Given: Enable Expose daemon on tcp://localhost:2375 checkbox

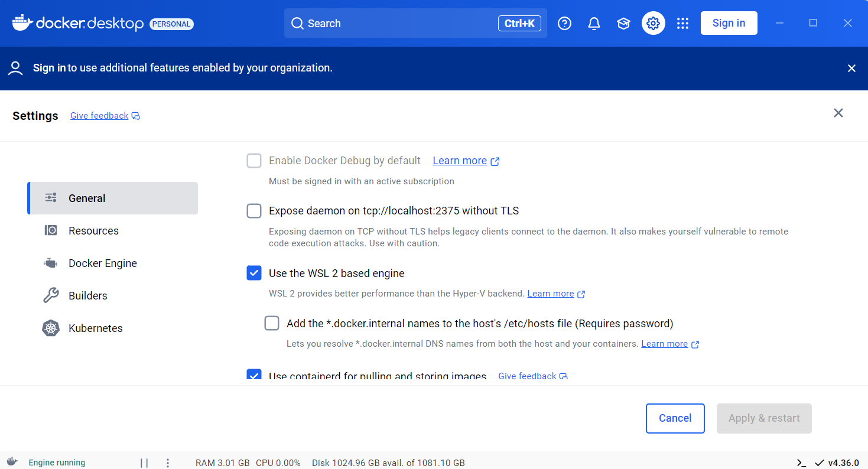Looking at the screenshot, I should pyautogui.click(x=254, y=211).
